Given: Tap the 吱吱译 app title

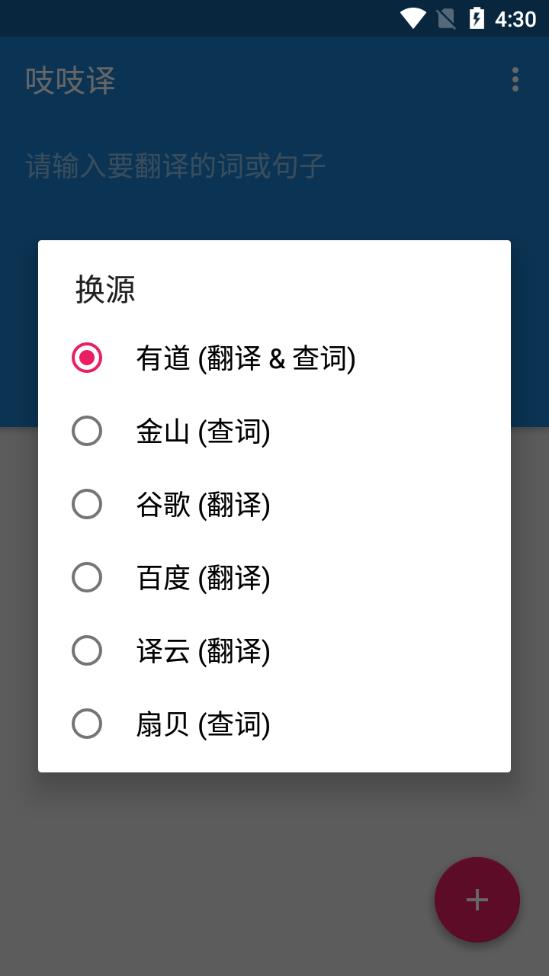Looking at the screenshot, I should [70, 81].
